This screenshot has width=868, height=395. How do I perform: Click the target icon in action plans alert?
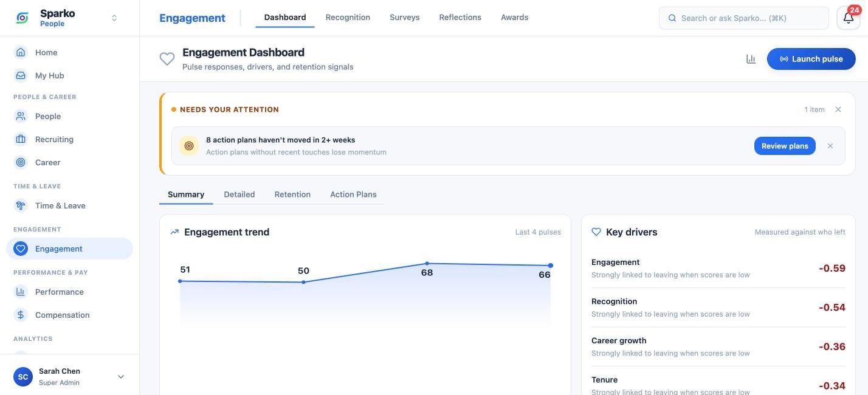pyautogui.click(x=188, y=146)
